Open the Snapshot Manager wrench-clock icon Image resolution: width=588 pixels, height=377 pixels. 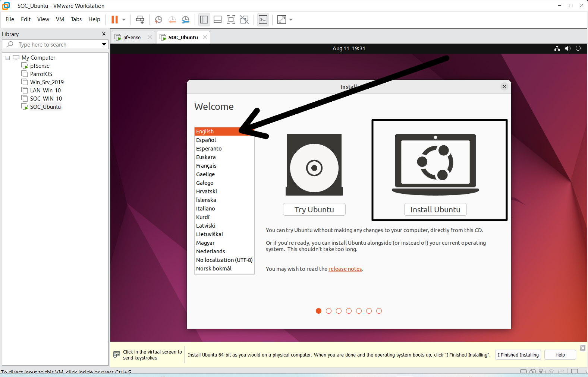tap(185, 19)
